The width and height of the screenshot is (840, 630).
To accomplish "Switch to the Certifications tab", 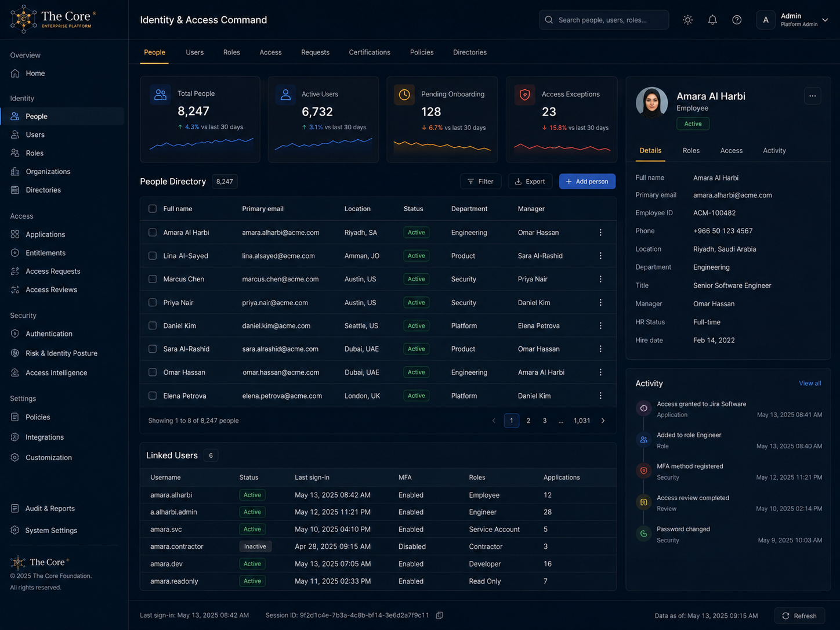I will 370,52.
